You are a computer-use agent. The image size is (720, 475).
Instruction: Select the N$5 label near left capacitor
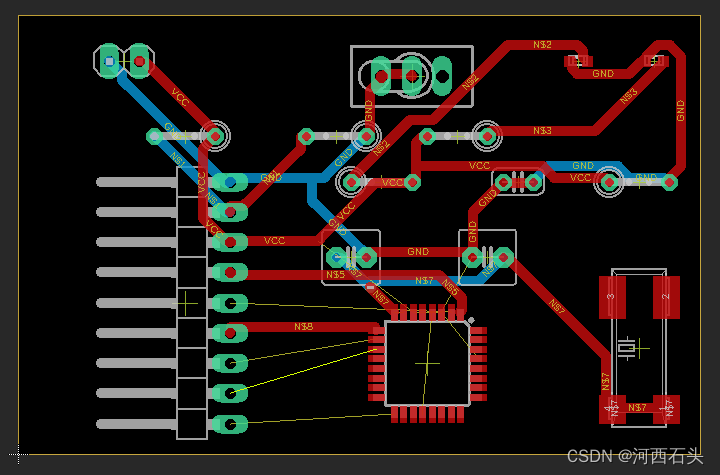pos(335,274)
